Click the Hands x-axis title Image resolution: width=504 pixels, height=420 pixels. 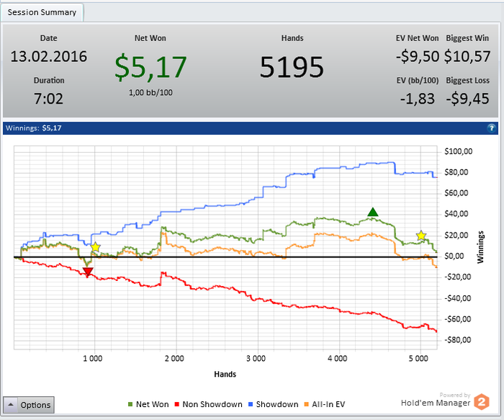tap(225, 375)
